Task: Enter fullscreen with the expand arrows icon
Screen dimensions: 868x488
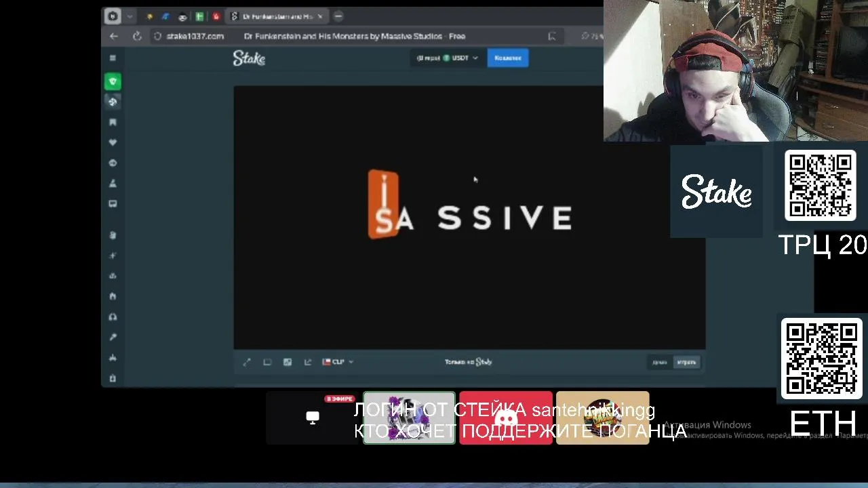Action: 247,362
